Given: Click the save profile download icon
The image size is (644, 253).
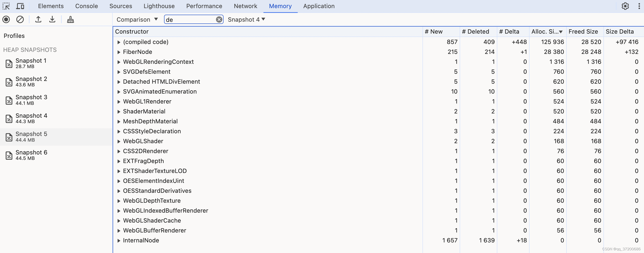Looking at the screenshot, I should [52, 19].
